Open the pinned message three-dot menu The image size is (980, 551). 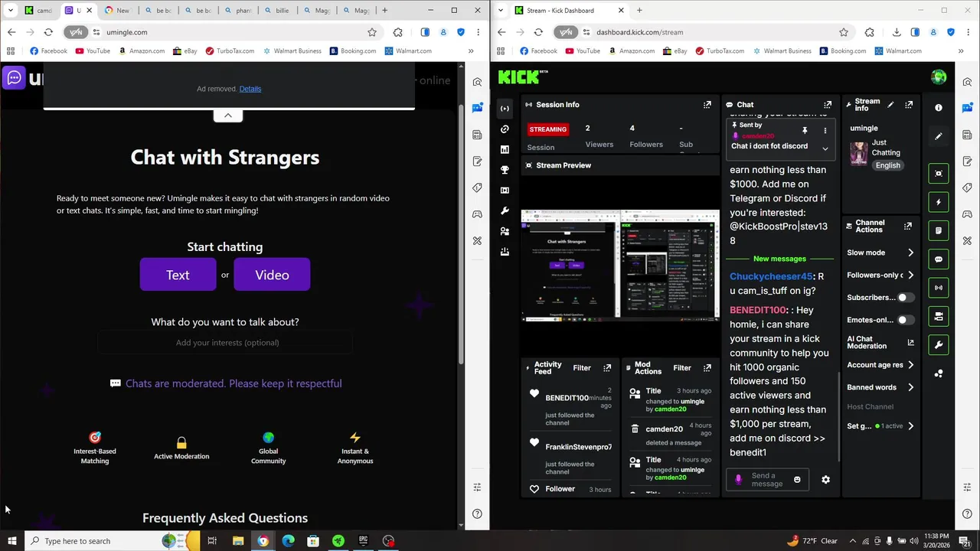825,131
